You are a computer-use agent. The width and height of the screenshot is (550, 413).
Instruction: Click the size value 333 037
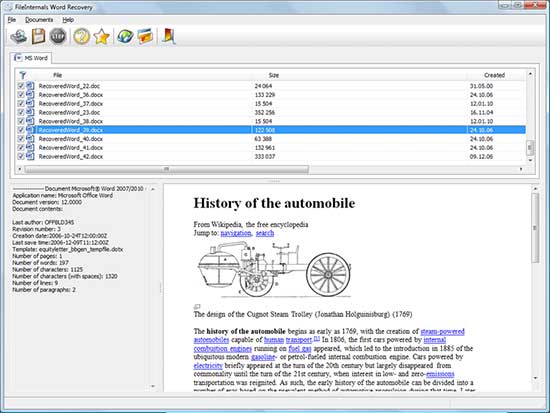265,156
